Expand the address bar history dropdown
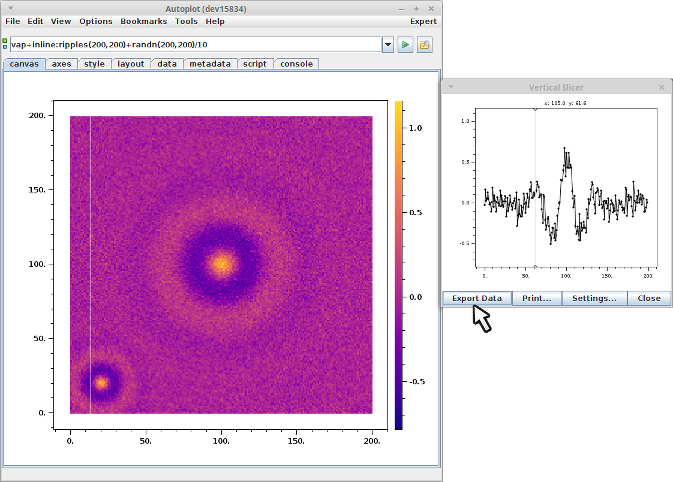 coord(388,44)
